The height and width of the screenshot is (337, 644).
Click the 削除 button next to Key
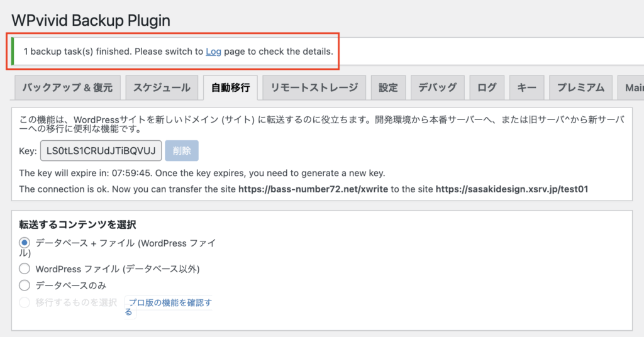tap(182, 151)
